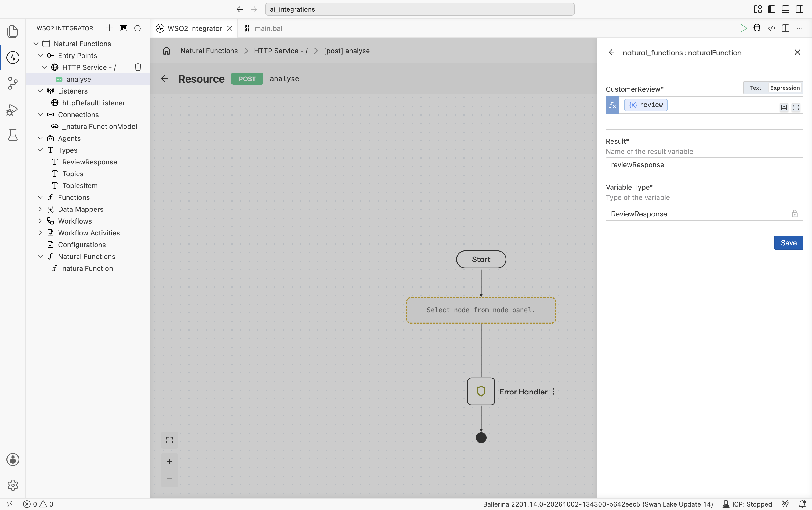
Task: Click the add plus icon in WSO2 Integrator panel
Action: pyautogui.click(x=109, y=28)
